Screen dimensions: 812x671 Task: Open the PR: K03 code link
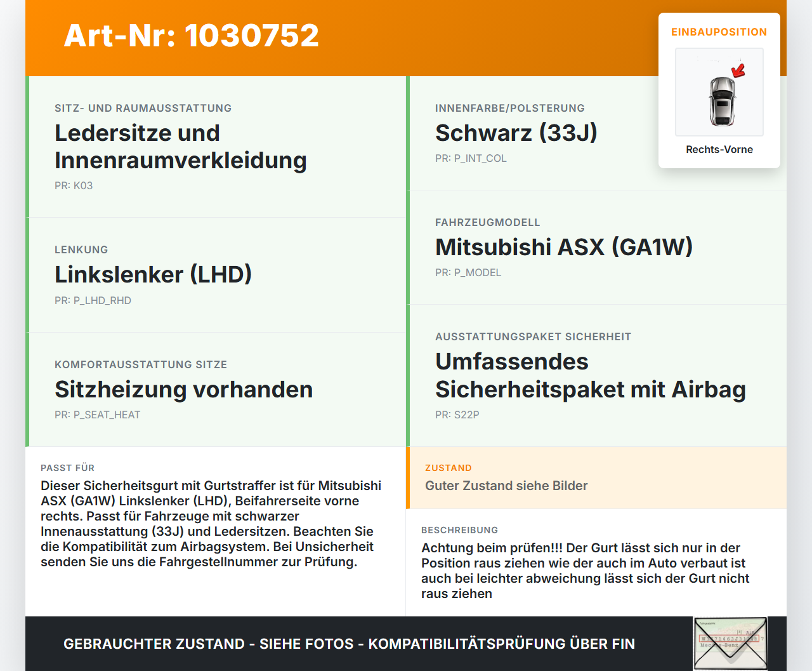74,186
